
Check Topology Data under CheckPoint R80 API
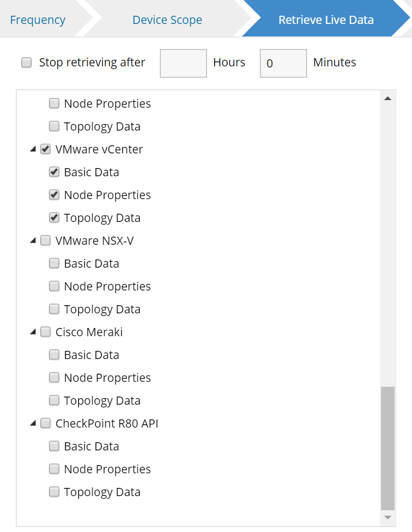(x=54, y=492)
